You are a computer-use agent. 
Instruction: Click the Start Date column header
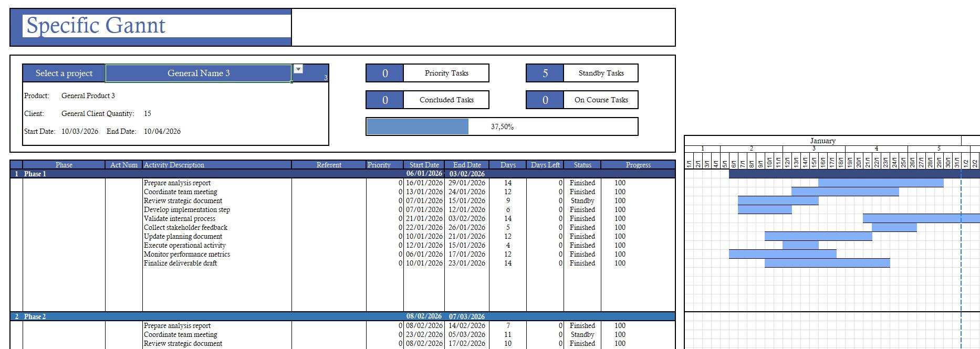424,165
